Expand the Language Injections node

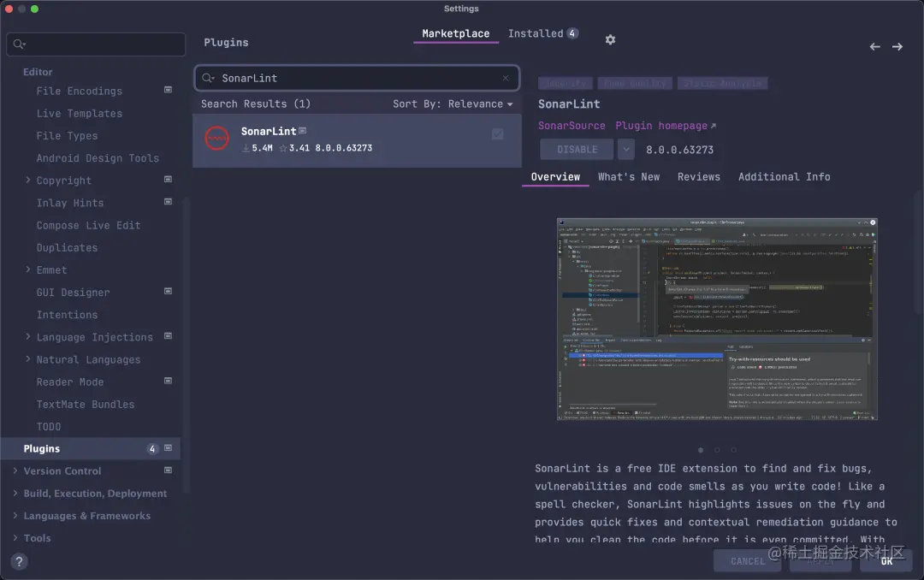(x=27, y=336)
